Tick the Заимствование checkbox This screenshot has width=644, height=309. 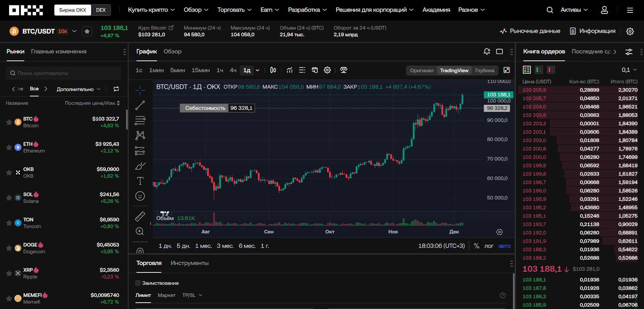point(138,283)
